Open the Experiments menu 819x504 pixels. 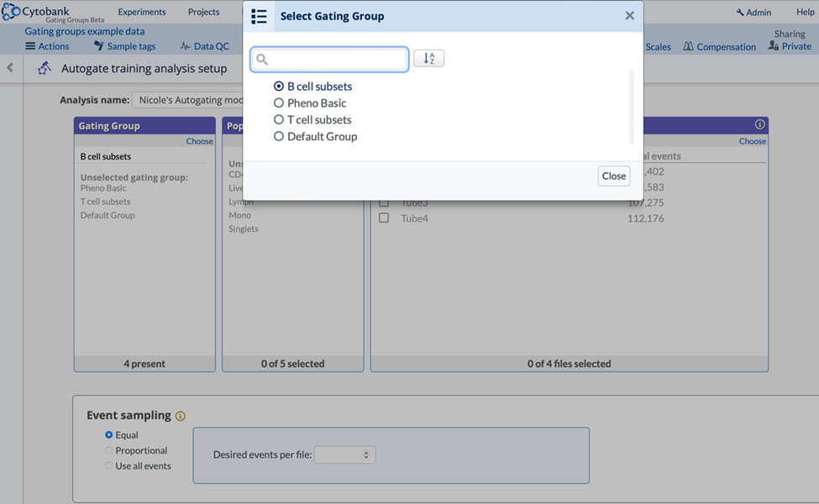pyautogui.click(x=142, y=12)
